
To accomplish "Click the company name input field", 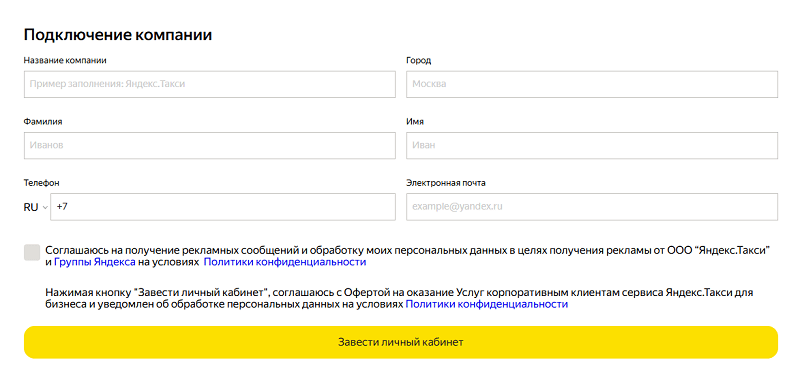I will coord(210,84).
